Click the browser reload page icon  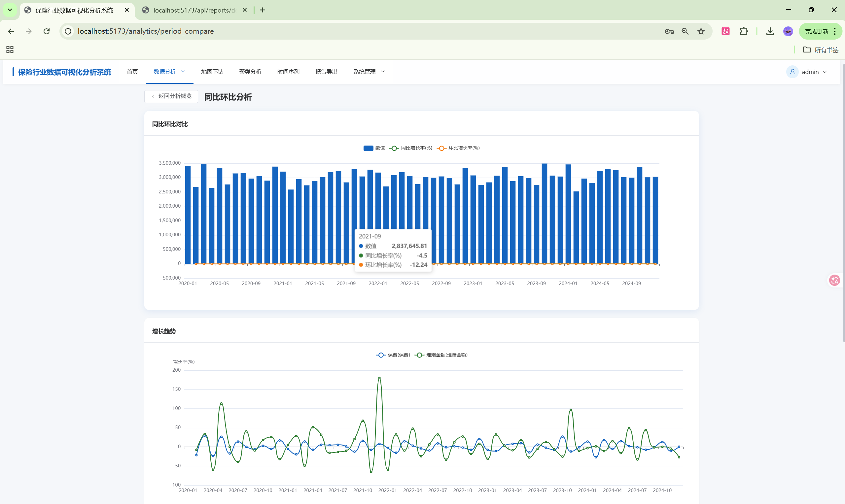pyautogui.click(x=47, y=31)
